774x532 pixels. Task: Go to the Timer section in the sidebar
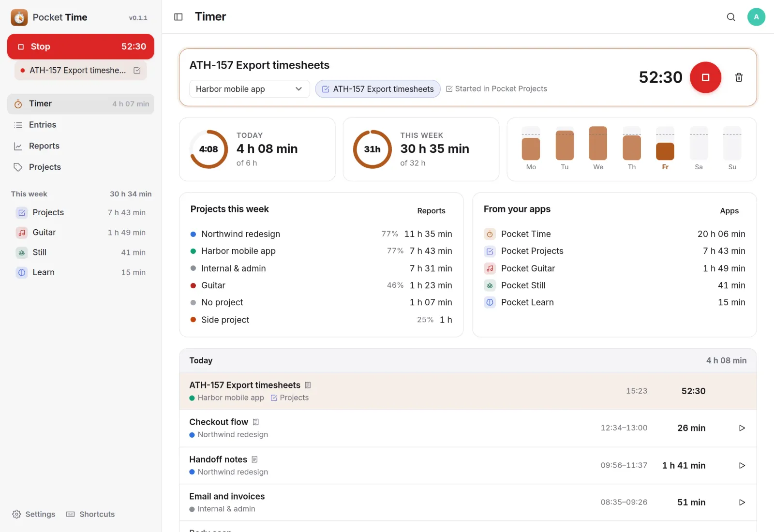click(x=80, y=103)
